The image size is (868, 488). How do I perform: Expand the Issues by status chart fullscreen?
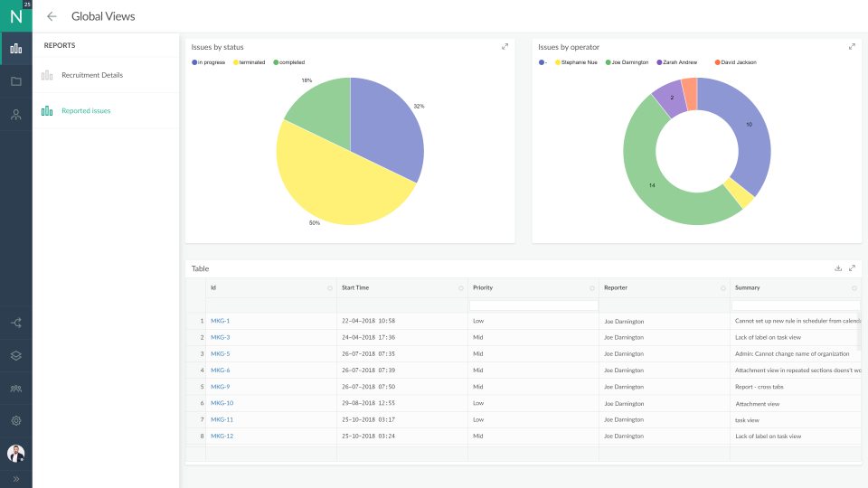click(505, 47)
